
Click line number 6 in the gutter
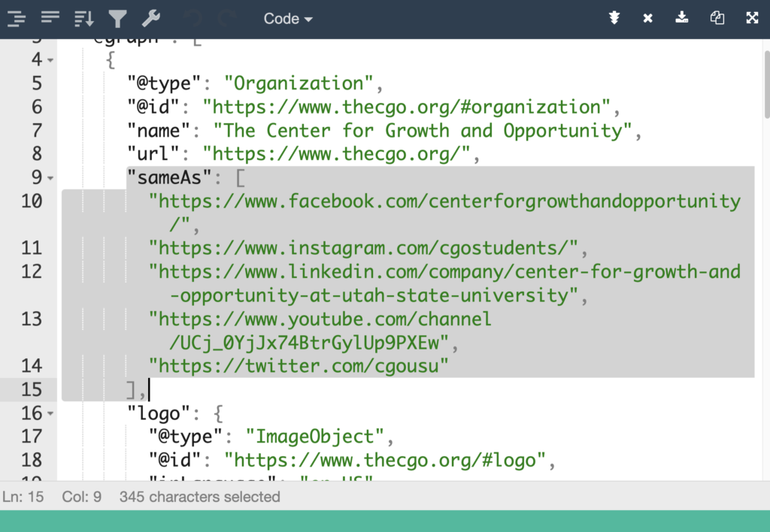pyautogui.click(x=37, y=107)
